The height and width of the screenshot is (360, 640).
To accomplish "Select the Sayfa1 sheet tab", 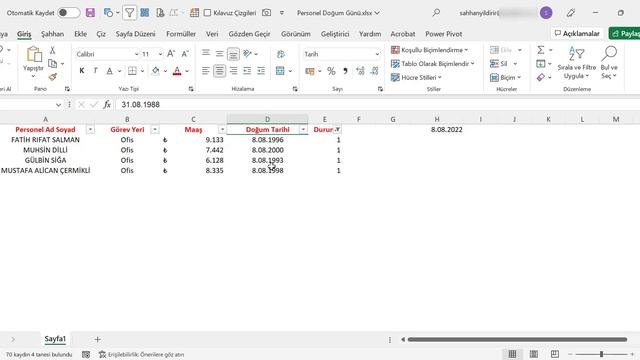I will [55, 339].
